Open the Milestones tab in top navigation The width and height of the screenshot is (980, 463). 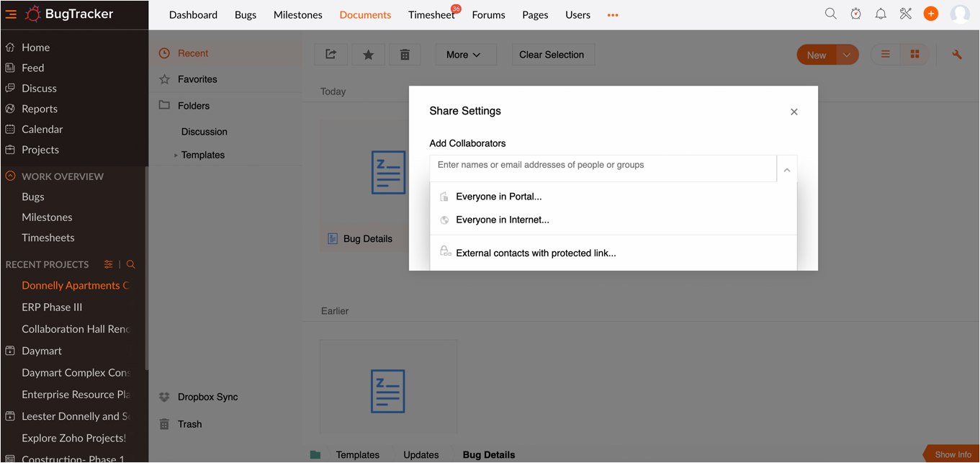(x=297, y=15)
